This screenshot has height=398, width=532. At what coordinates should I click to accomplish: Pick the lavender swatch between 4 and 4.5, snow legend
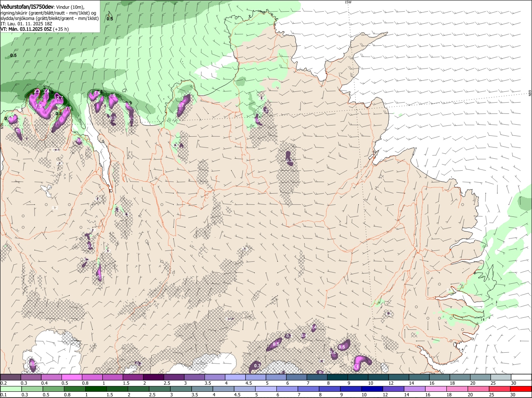click(235, 377)
